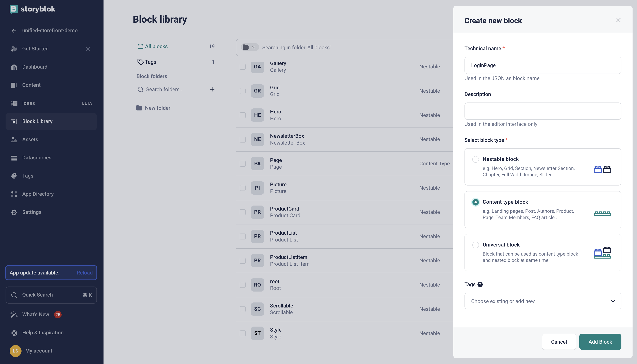Check the Page block checkbox
Viewport: 637px width, 364px height.
coord(242,164)
